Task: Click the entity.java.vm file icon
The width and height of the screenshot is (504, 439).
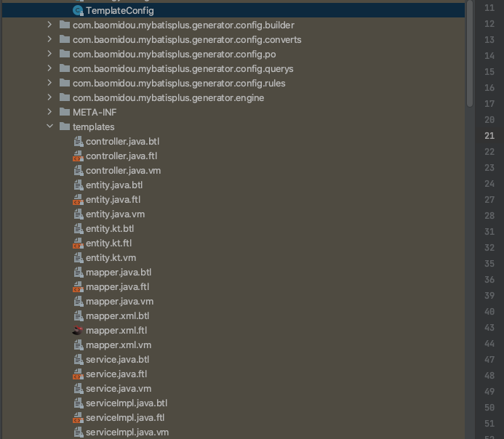Action: [79, 214]
